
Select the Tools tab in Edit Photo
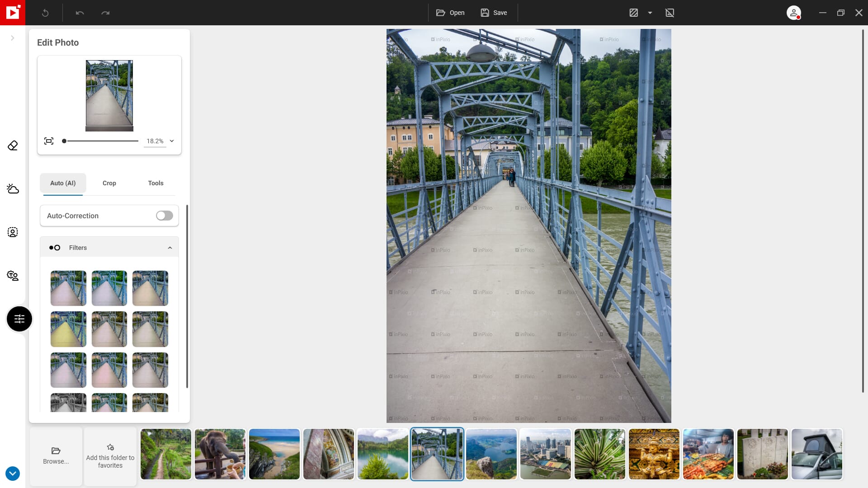pyautogui.click(x=156, y=183)
